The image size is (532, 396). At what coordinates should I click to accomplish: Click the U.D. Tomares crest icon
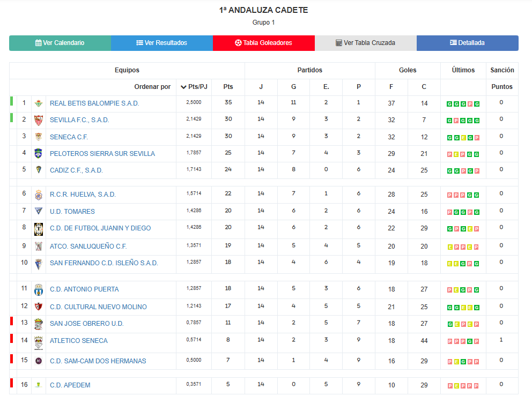[39, 211]
